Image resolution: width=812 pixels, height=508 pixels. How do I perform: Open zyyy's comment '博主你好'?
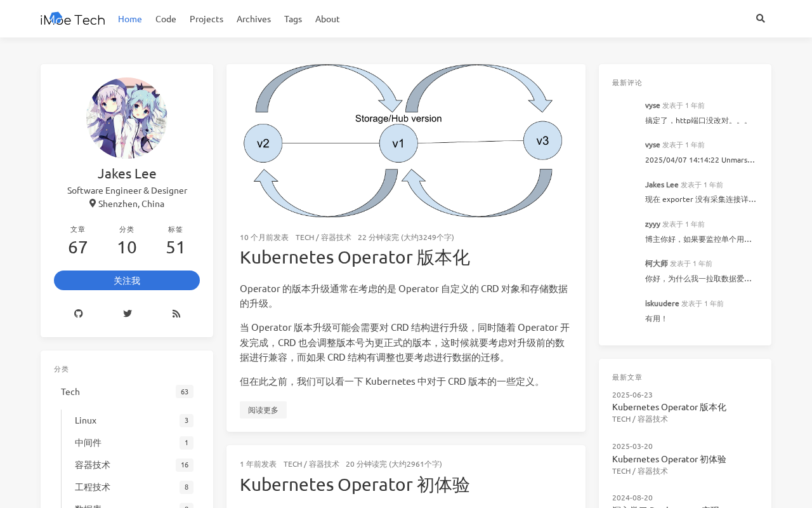(x=698, y=239)
